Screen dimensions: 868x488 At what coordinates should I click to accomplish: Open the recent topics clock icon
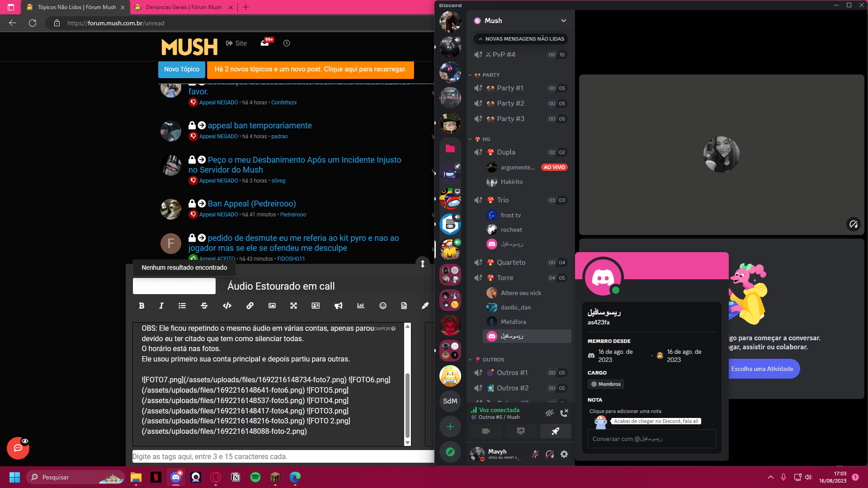287,43
